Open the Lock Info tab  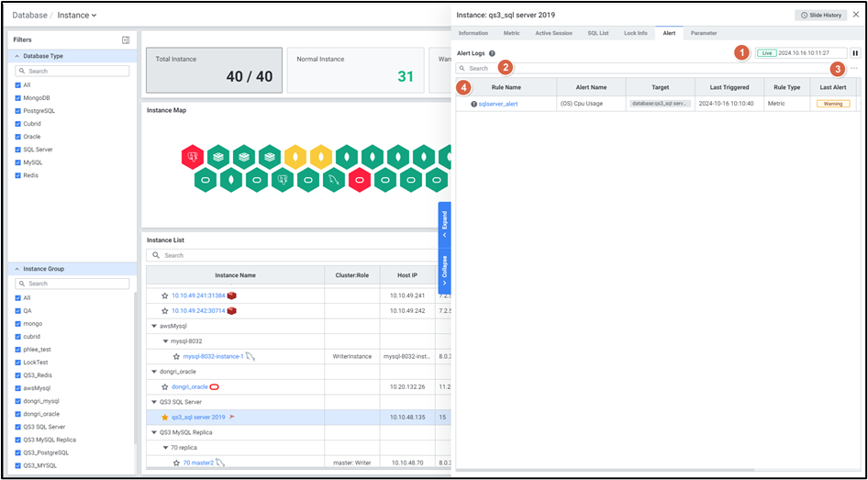point(635,33)
